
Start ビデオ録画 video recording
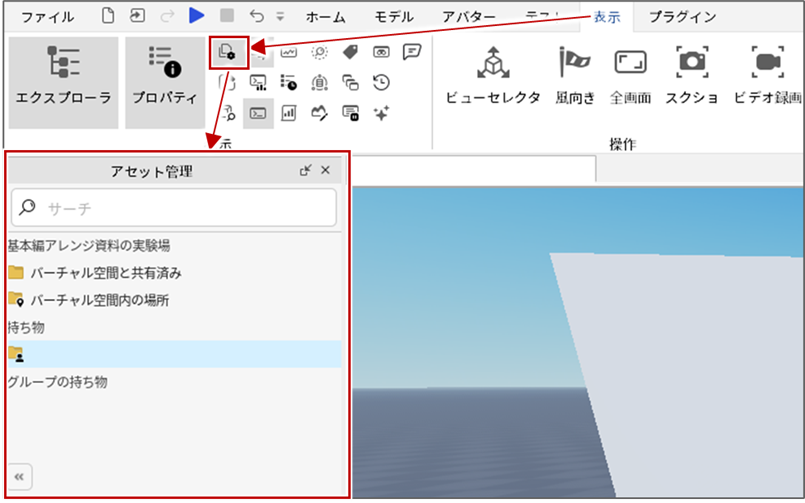click(x=768, y=76)
